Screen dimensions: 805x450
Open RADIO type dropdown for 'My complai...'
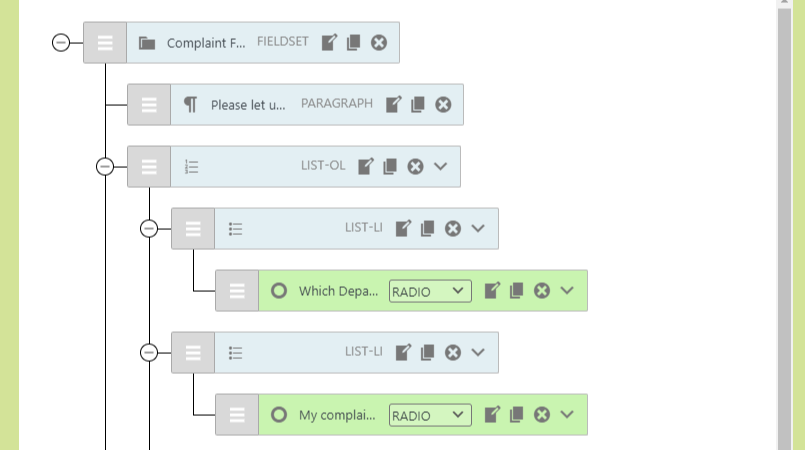coord(430,415)
